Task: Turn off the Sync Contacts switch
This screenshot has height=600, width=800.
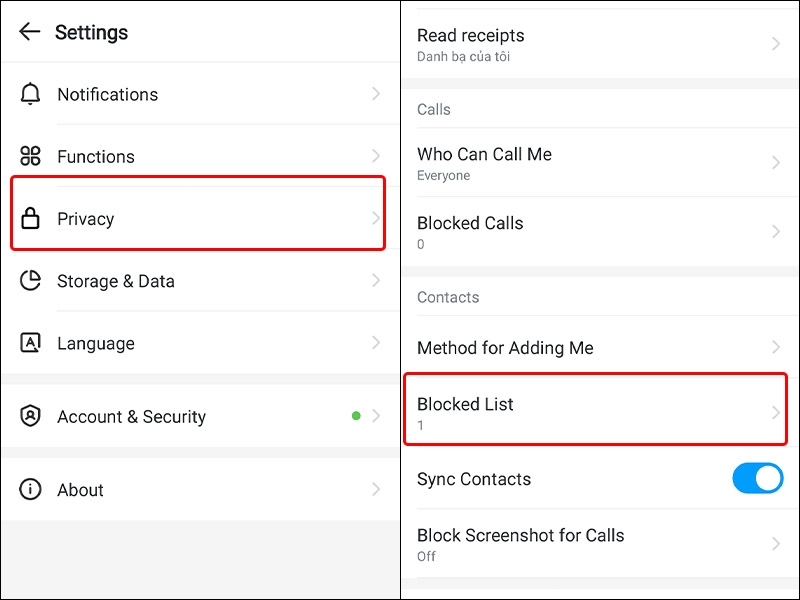Action: 758,478
